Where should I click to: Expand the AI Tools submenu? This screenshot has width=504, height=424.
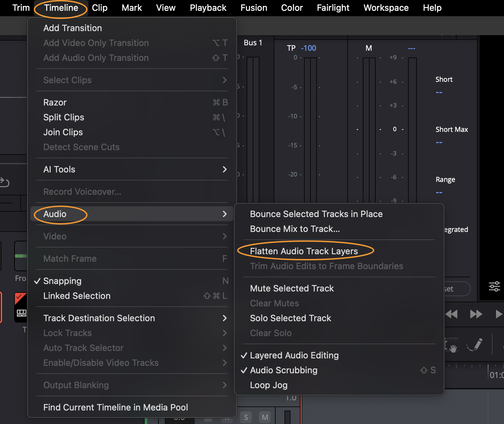(x=132, y=169)
